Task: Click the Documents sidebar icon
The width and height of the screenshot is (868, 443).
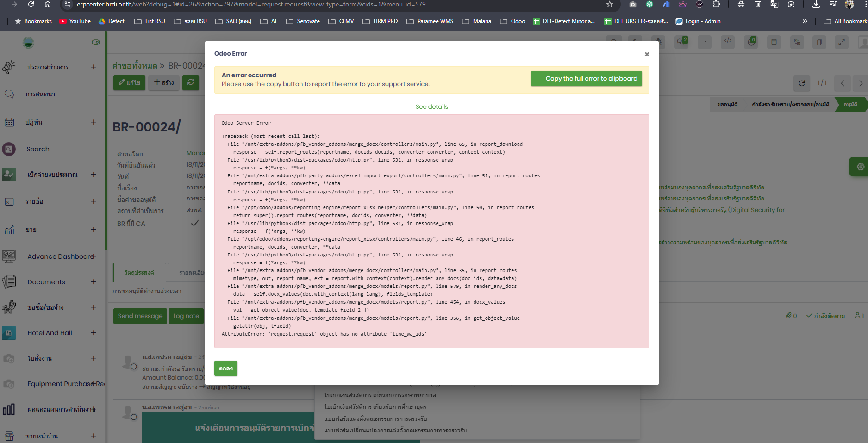Action: pyautogui.click(x=9, y=282)
